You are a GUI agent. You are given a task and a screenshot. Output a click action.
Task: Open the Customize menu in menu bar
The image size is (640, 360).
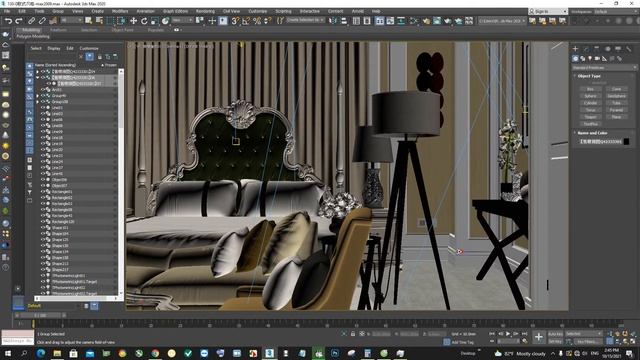pyautogui.click(x=258, y=11)
